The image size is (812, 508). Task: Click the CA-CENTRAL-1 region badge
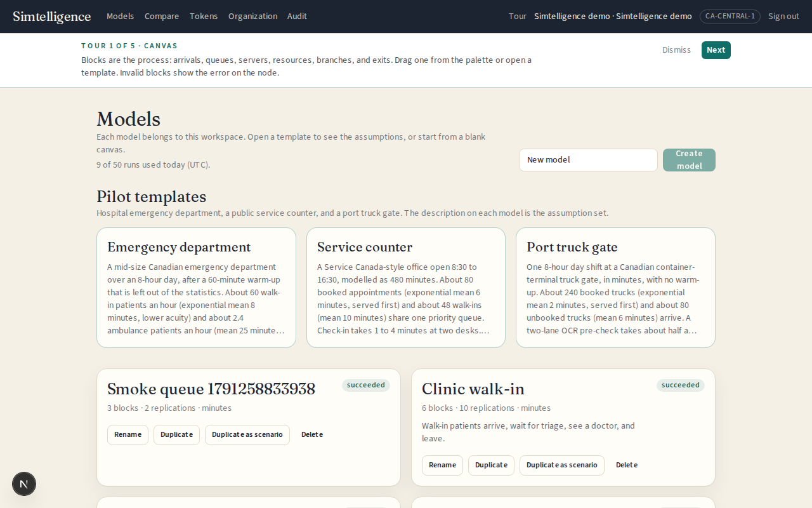730,17
